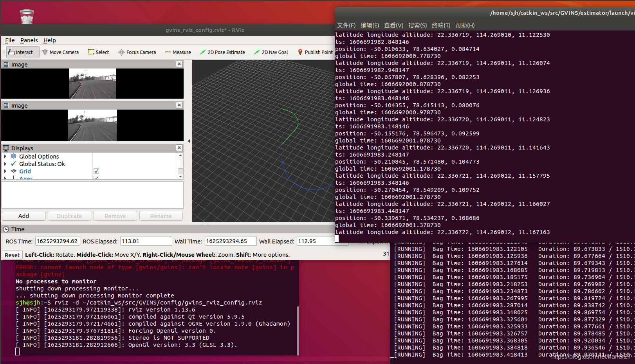Click the Displays panel monitor icon

tap(6, 148)
